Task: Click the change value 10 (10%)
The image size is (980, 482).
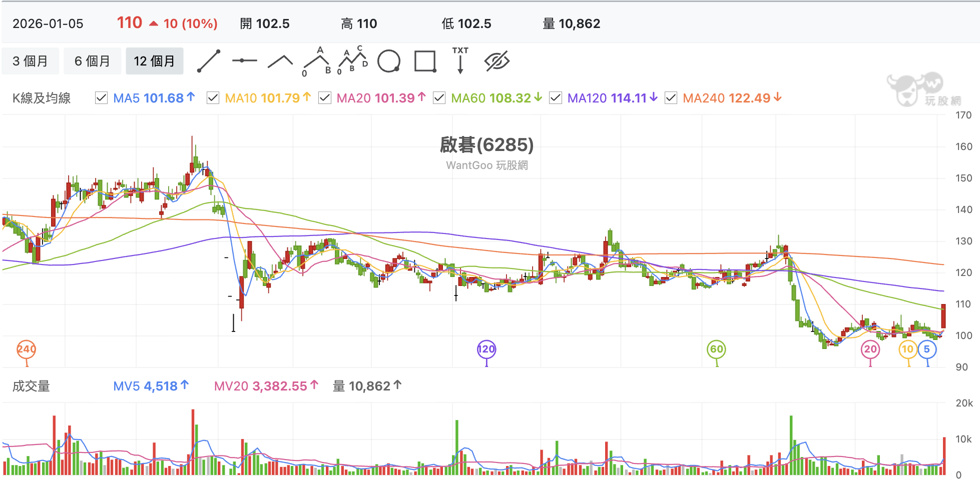Action: (190, 23)
